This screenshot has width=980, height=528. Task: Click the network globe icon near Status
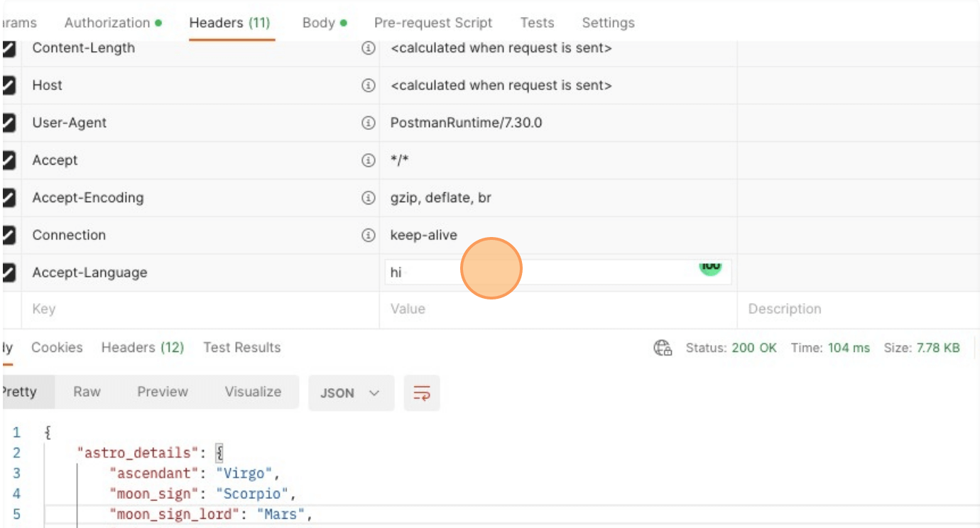point(663,348)
